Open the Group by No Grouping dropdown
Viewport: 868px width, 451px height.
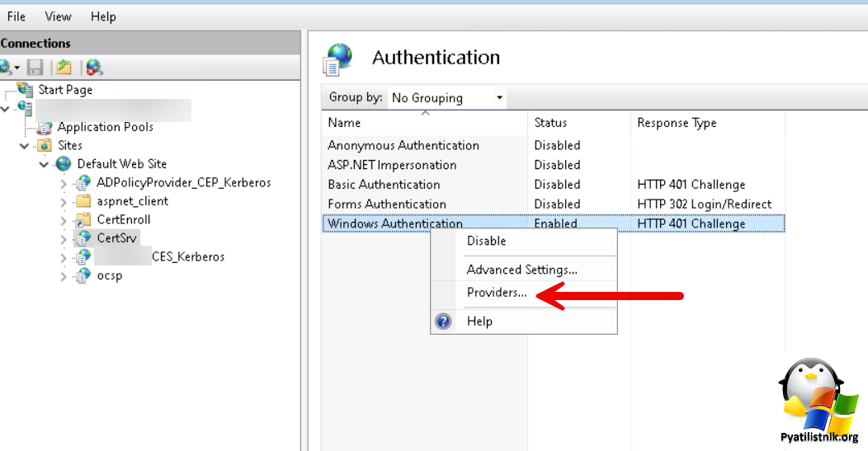click(x=446, y=98)
